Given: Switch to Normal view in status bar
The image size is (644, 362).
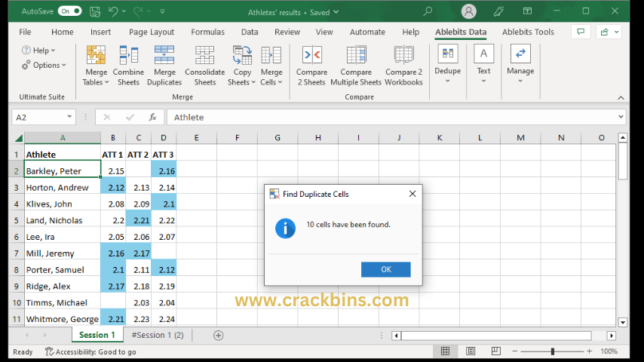Looking at the screenshot, I should 445,351.
